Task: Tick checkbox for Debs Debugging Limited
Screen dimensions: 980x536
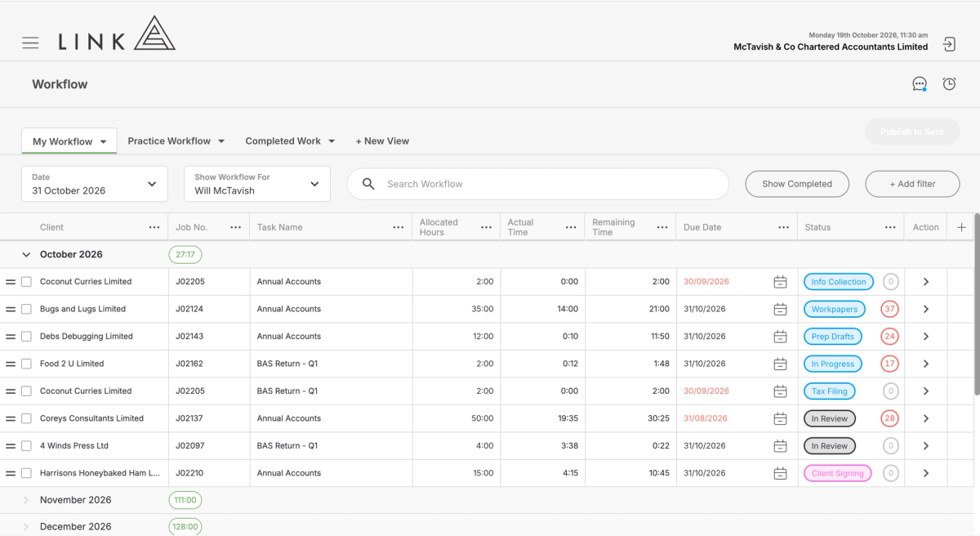Action: 26,337
